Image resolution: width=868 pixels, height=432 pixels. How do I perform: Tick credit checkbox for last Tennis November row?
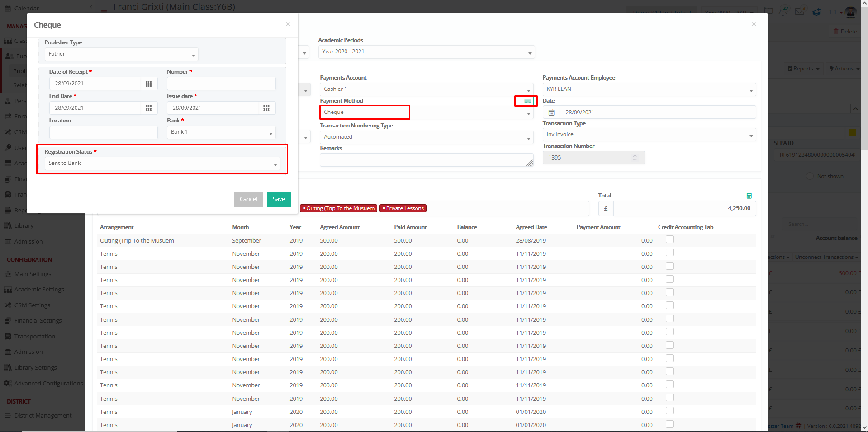(x=670, y=398)
